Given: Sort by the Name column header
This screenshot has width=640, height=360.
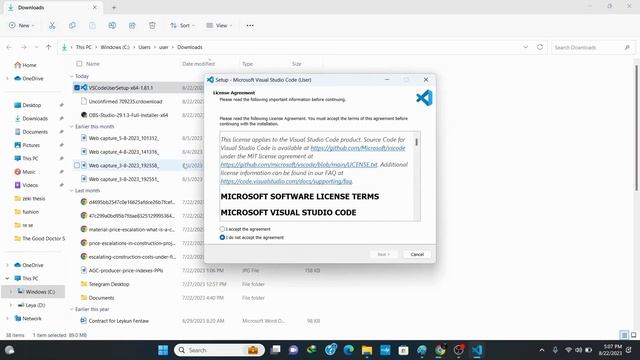Looking at the screenshot, I should (93, 64).
